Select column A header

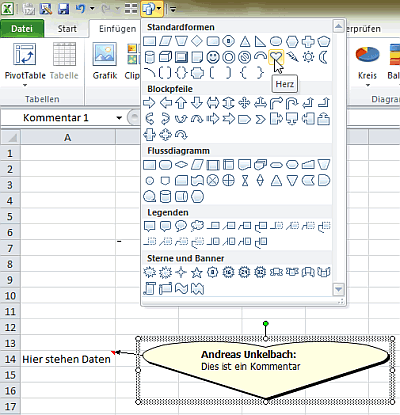[68, 137]
